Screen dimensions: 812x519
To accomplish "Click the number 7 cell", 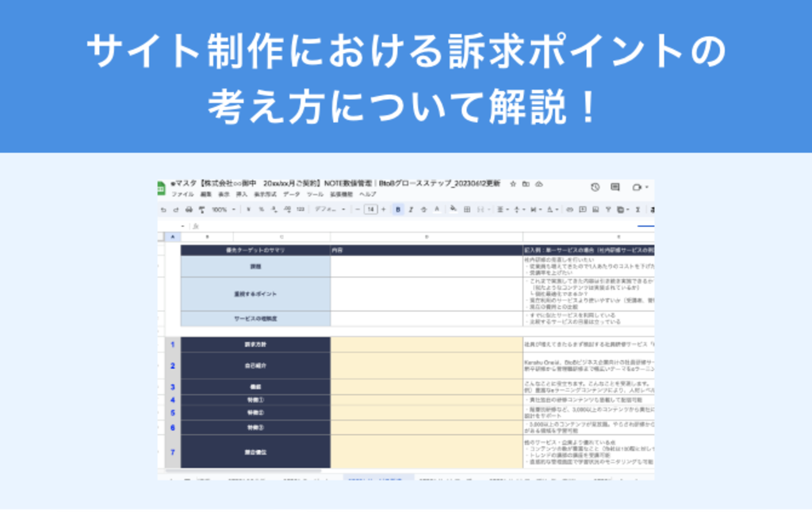I will coord(172,452).
